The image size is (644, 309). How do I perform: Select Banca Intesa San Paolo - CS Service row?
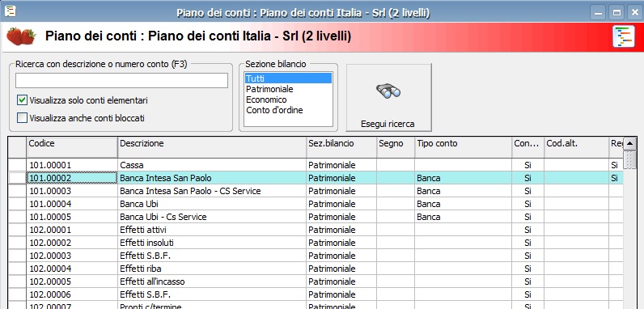click(x=316, y=191)
